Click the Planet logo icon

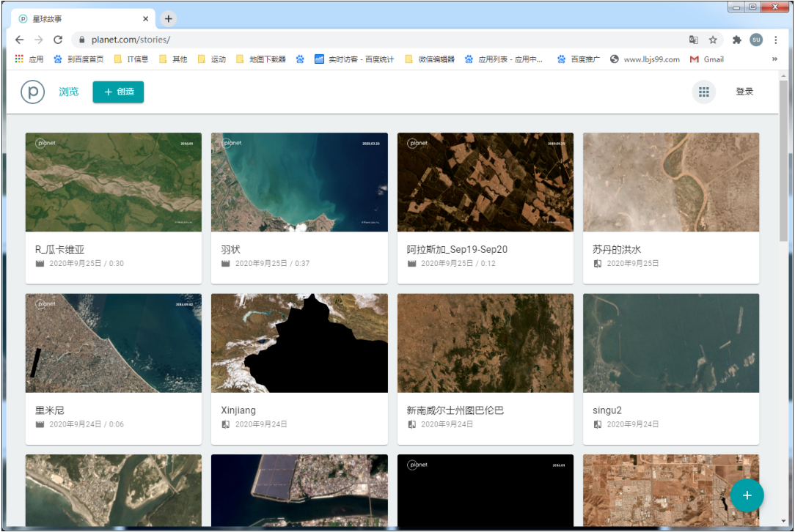[x=33, y=92]
